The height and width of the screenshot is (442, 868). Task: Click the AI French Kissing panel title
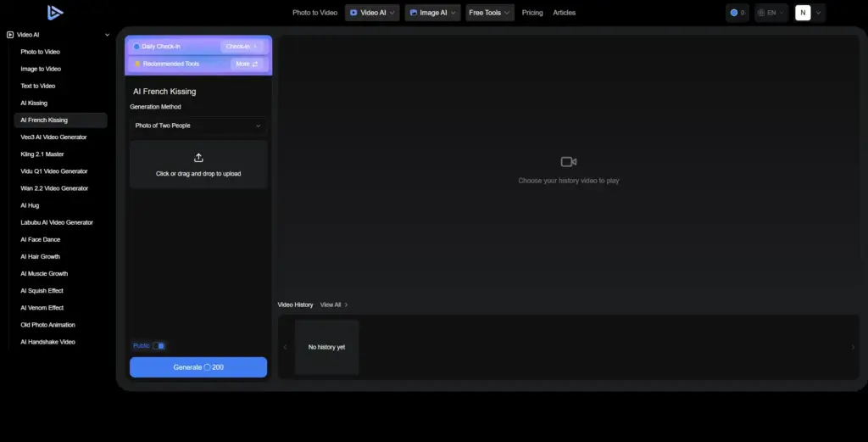[164, 92]
